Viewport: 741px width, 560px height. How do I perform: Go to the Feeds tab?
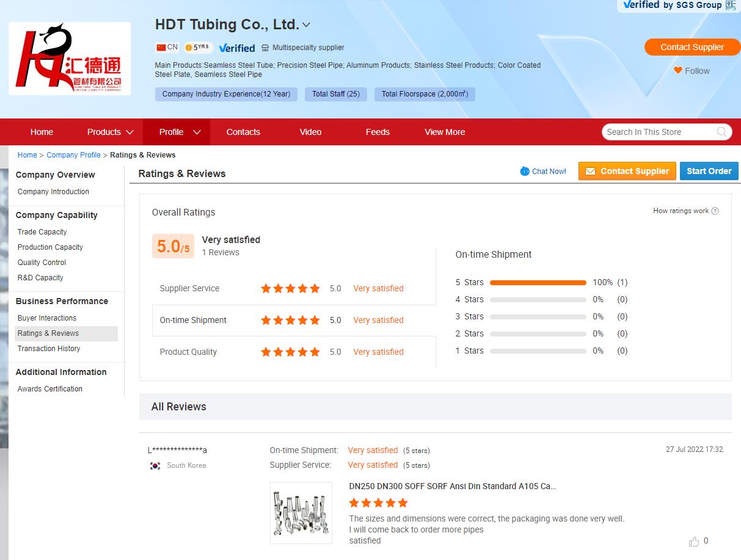[x=378, y=133]
